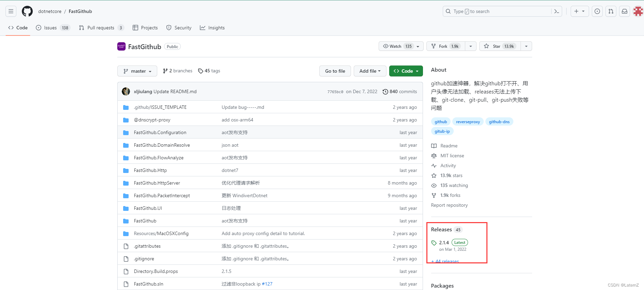Open the Add file dropdown
Screen dimensions: 644x290
point(370,71)
